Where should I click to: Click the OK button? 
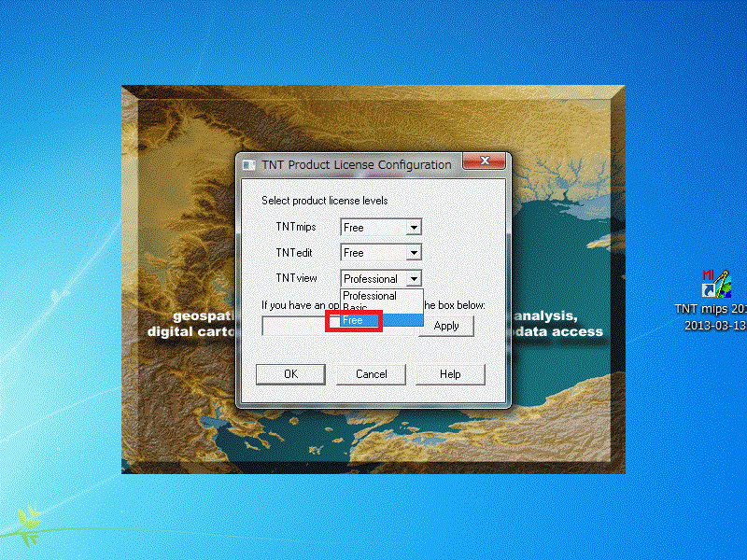290,374
